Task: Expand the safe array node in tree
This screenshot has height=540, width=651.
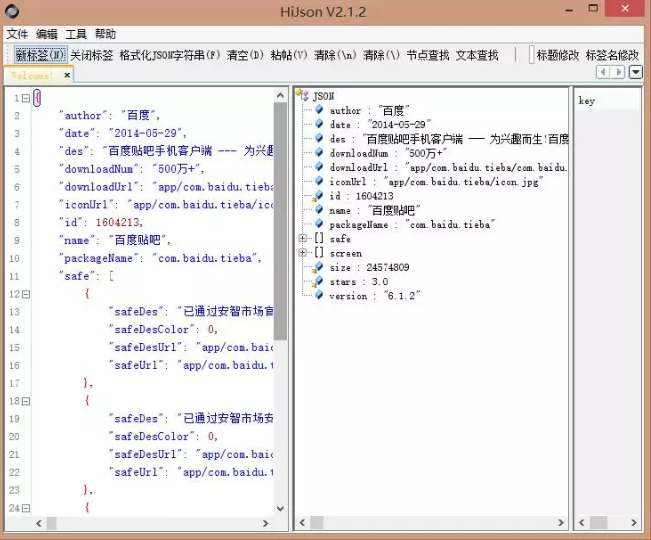Action: point(303,239)
